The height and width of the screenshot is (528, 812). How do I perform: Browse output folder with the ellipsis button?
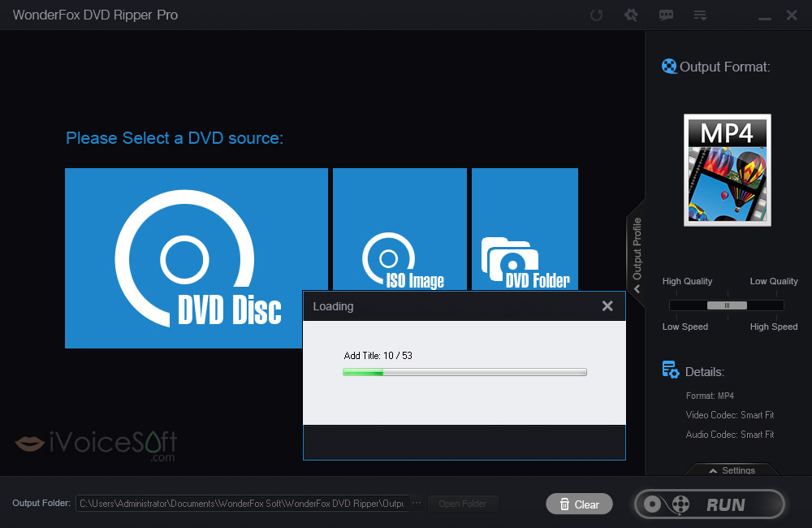(417, 503)
